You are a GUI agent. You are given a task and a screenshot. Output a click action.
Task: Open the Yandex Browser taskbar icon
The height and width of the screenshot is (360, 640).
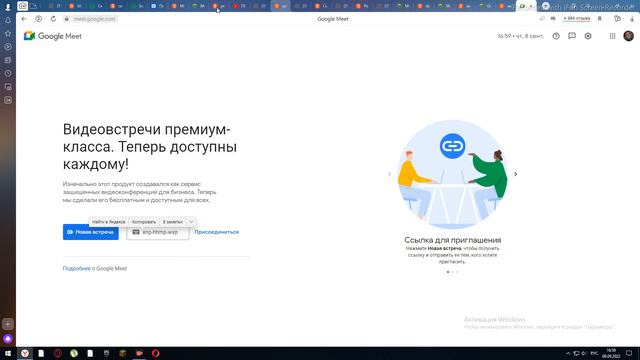pyautogui.click(x=25, y=353)
